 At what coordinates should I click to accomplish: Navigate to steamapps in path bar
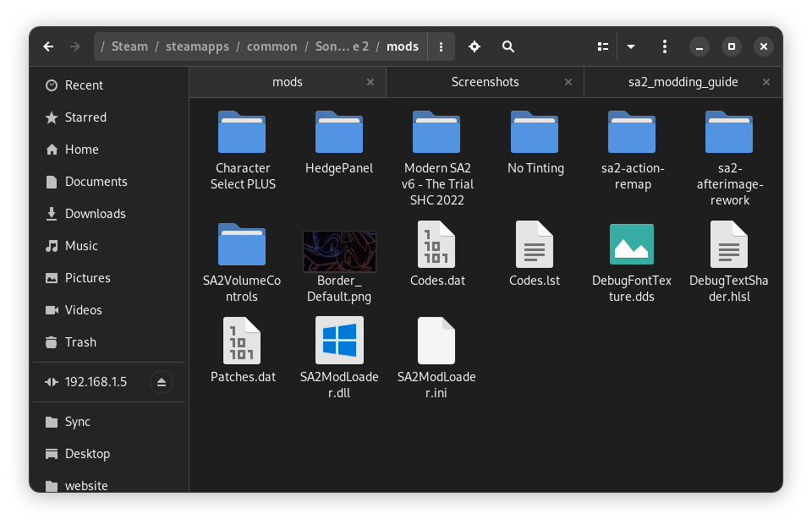pyautogui.click(x=197, y=46)
